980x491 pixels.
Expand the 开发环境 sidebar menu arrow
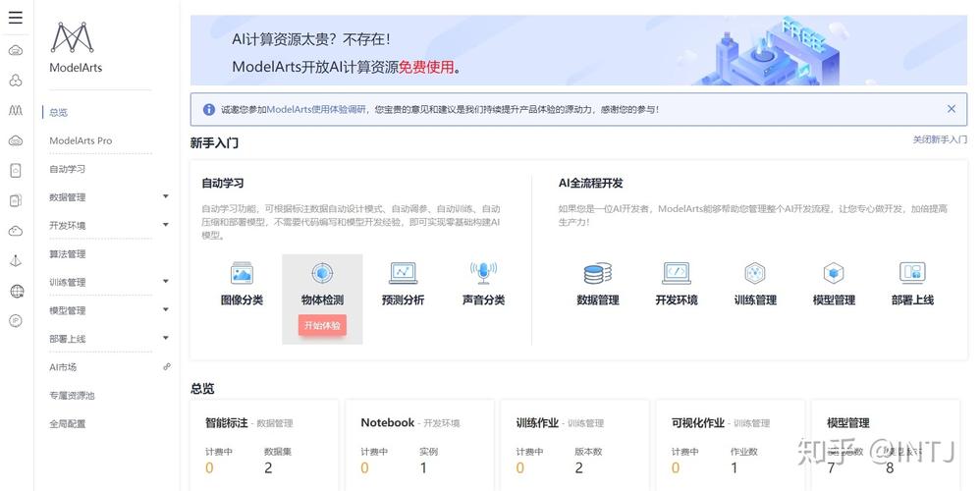tap(166, 224)
